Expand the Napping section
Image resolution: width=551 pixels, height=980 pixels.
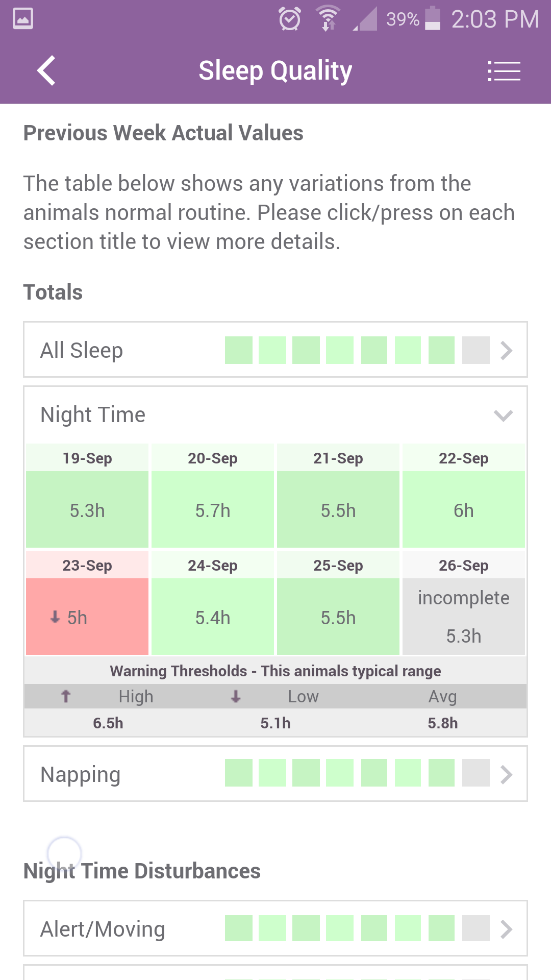506,774
